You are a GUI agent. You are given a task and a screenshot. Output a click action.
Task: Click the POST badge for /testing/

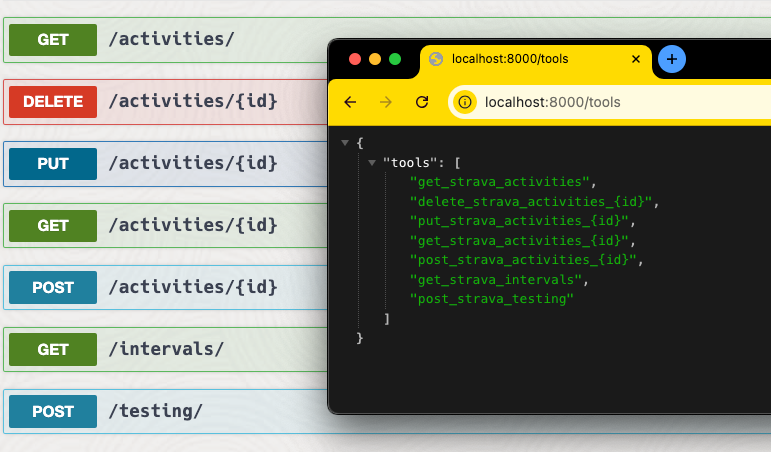tap(53, 412)
